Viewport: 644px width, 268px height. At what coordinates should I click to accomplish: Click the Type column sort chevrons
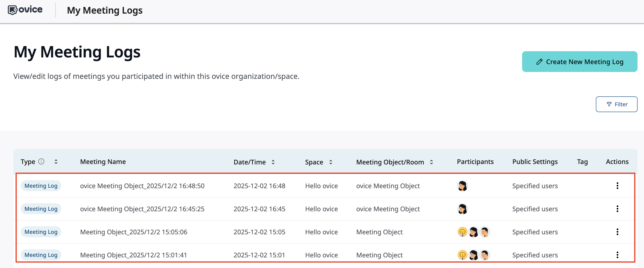56,162
